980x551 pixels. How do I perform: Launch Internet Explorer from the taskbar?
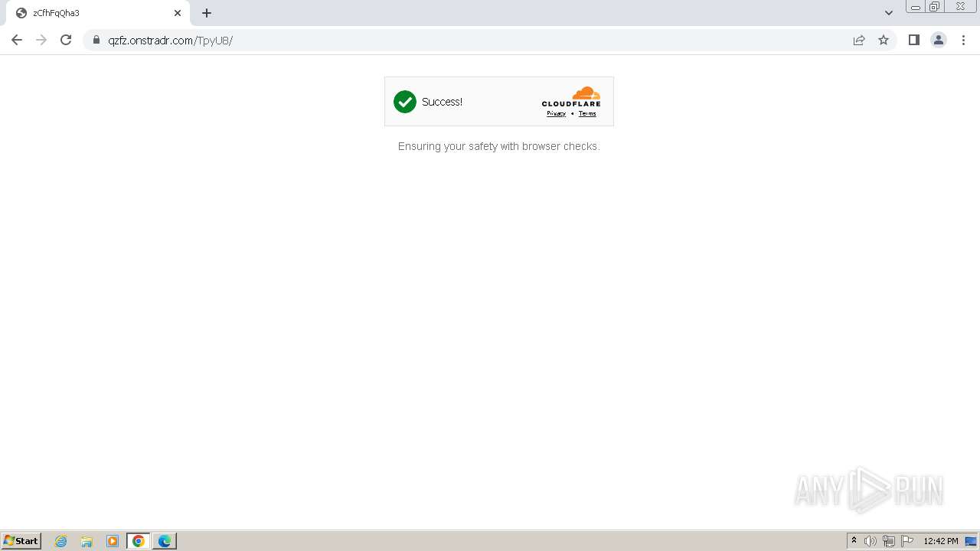point(61,541)
